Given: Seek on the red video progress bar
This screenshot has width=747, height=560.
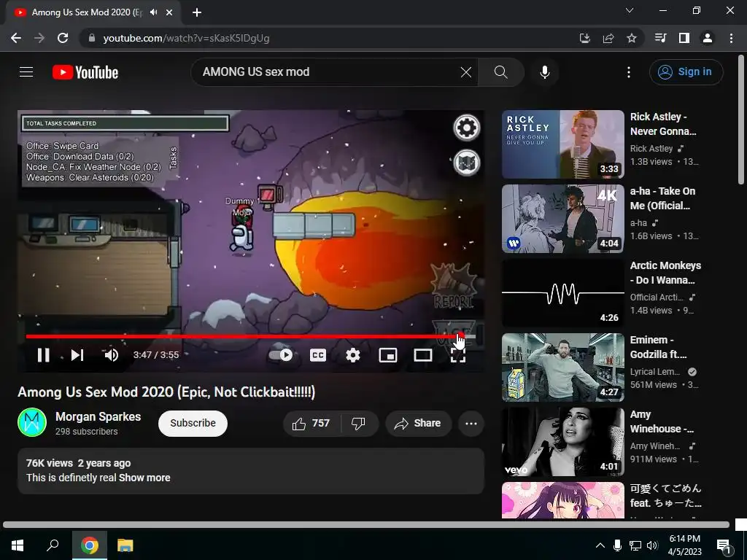Looking at the screenshot, I should pos(251,336).
